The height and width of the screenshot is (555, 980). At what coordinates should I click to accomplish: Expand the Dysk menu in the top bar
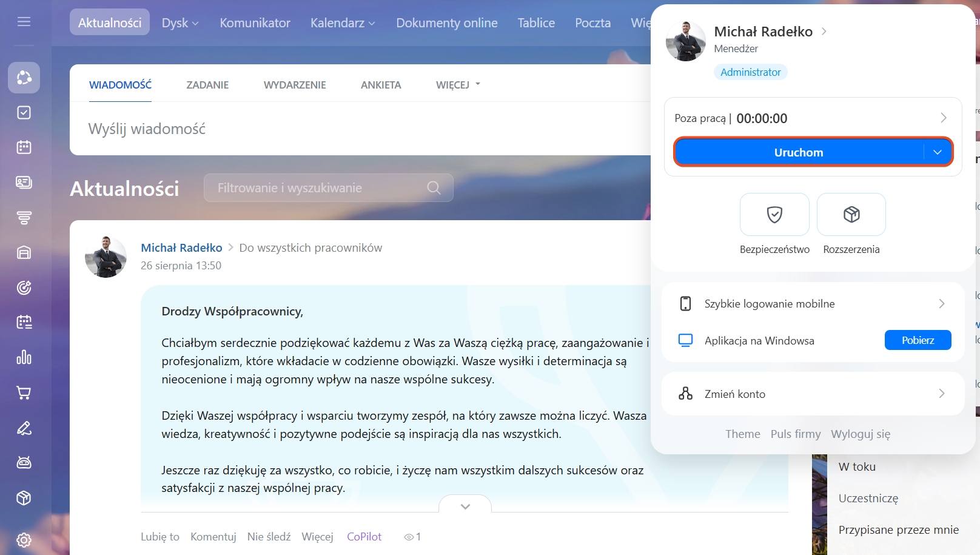(x=180, y=23)
